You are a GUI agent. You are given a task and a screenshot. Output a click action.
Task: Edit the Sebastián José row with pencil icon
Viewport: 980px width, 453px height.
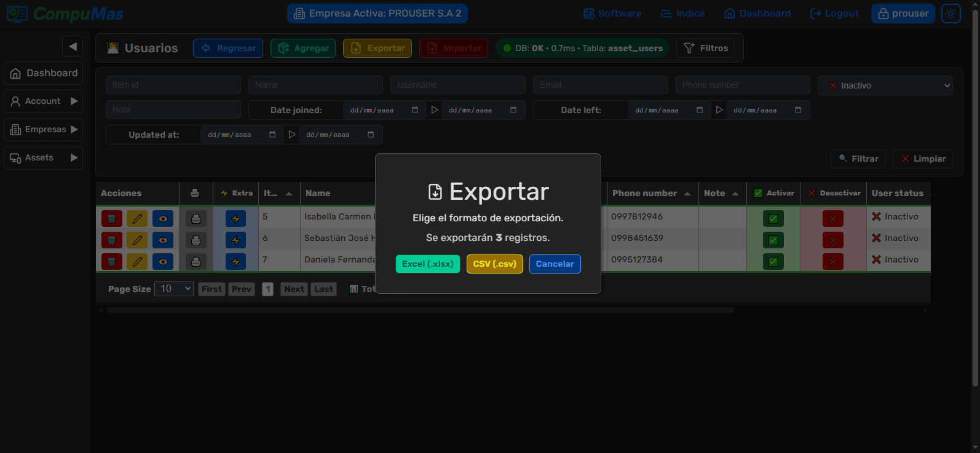coord(137,240)
